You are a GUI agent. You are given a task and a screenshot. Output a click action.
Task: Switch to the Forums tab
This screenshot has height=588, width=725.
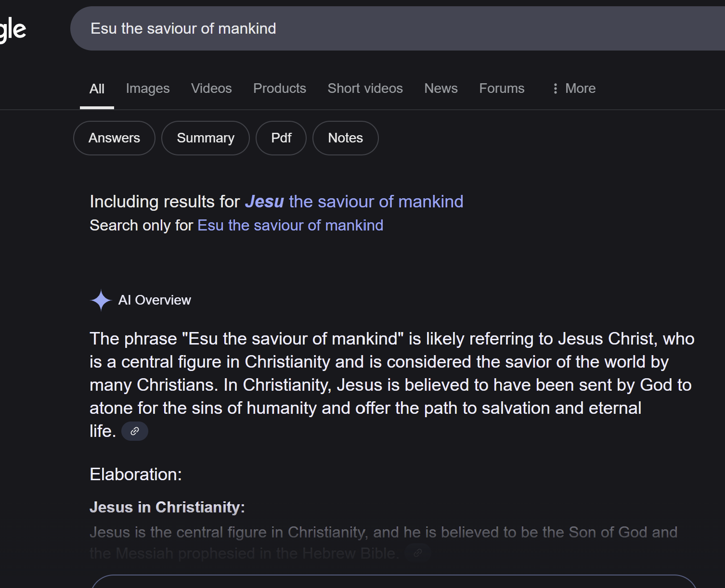(502, 89)
